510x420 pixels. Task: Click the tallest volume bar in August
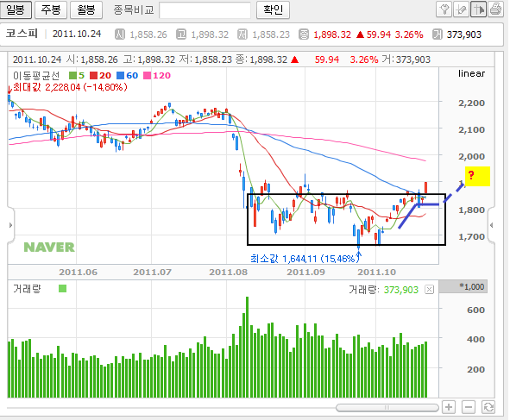[247, 347]
